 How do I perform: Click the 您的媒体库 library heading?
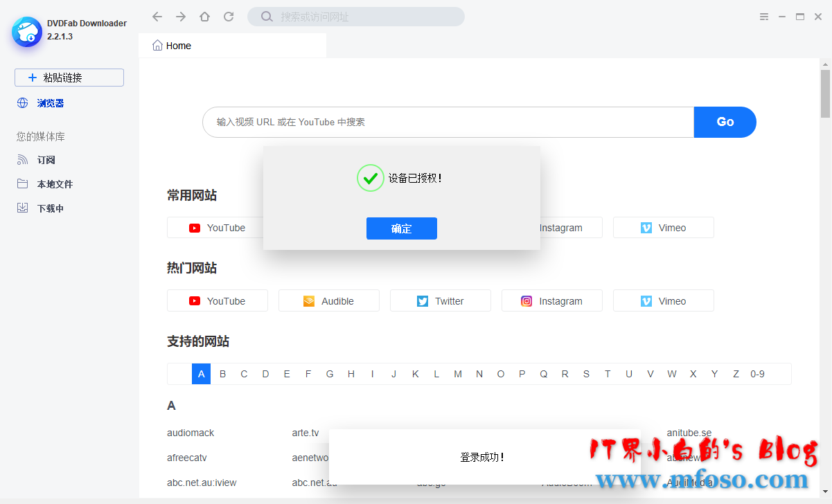pos(41,136)
